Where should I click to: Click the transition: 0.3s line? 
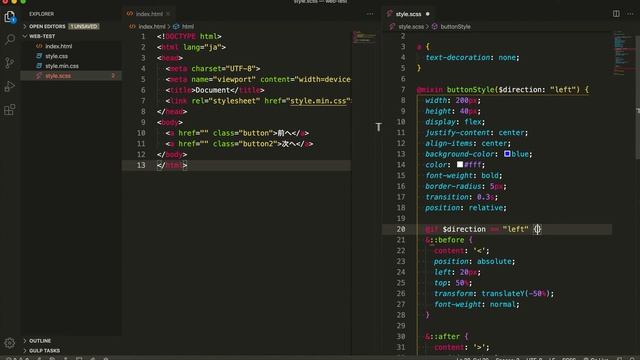pyautogui.click(x=461, y=197)
